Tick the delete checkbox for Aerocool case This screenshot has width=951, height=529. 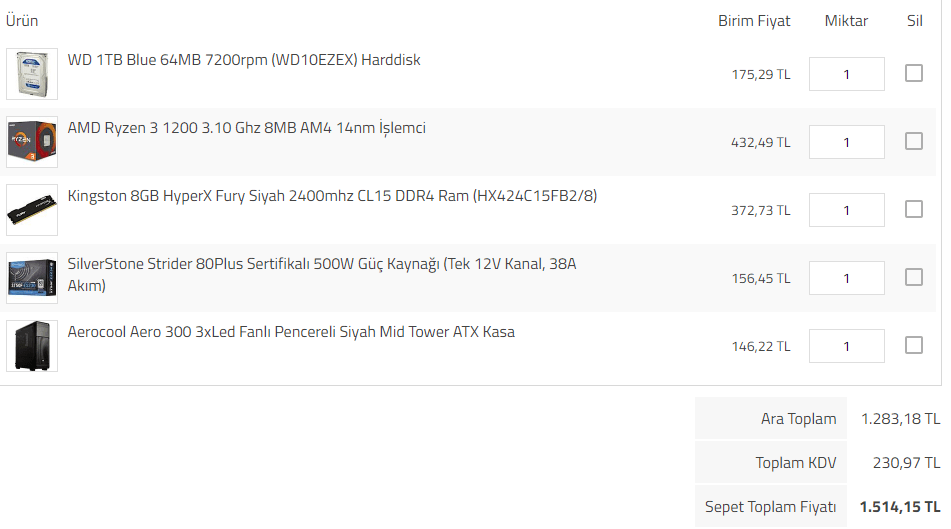click(x=913, y=345)
